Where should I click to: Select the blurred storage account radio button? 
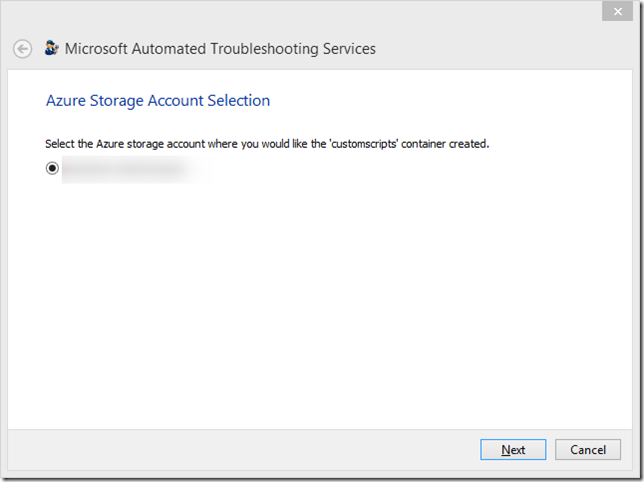point(52,168)
